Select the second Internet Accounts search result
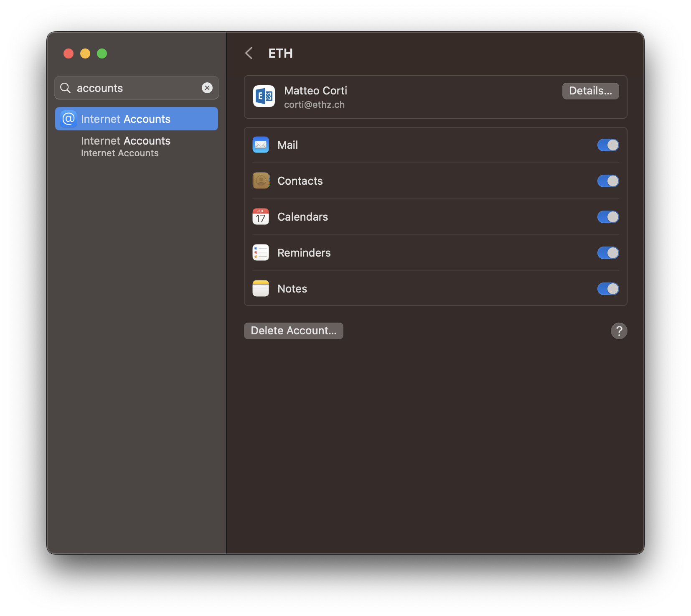691x616 pixels. (137, 146)
